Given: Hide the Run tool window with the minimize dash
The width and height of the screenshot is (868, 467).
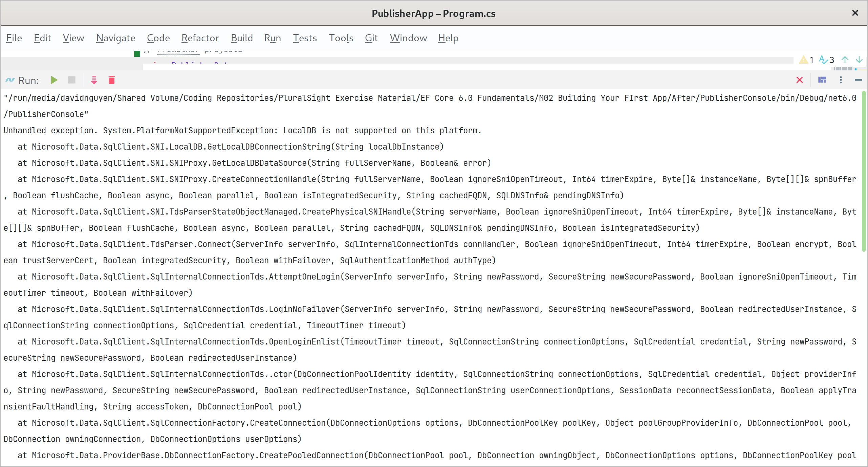Looking at the screenshot, I should click(858, 80).
